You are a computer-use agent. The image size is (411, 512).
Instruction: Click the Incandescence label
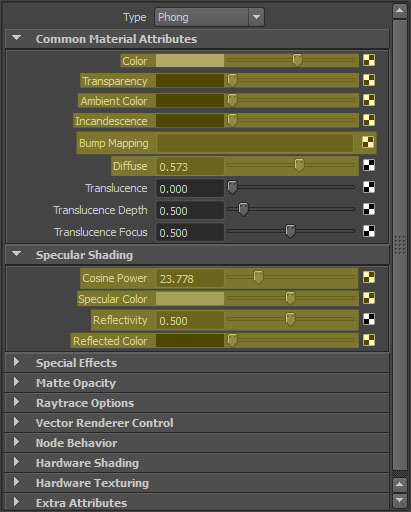111,121
